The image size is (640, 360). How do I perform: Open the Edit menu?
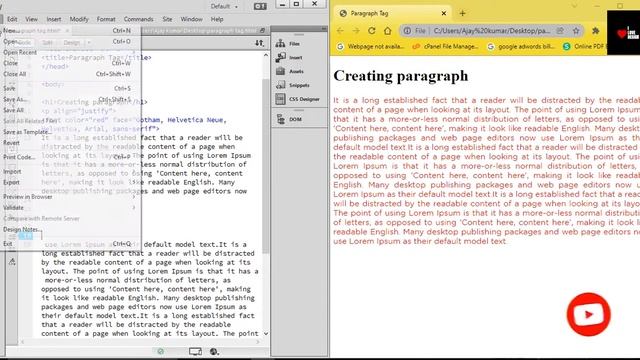click(x=12, y=19)
